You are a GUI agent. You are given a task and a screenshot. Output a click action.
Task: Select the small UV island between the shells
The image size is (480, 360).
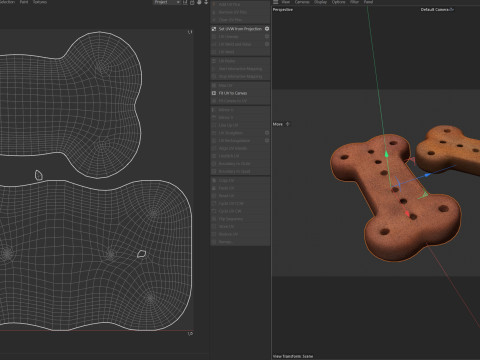point(39,175)
